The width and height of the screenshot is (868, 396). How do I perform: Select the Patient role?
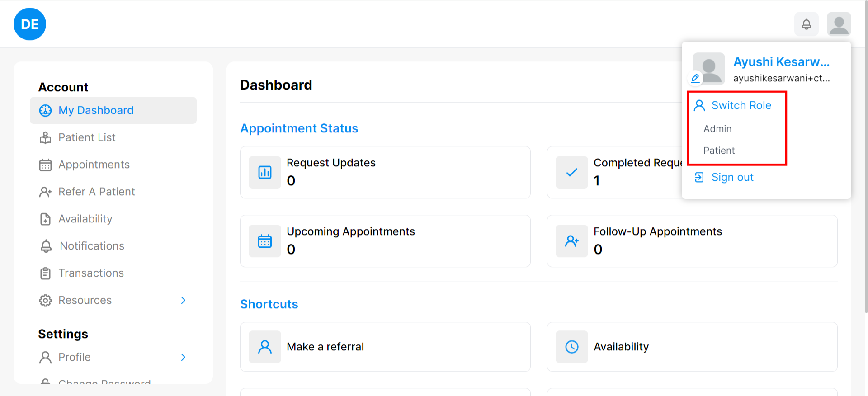[719, 151]
